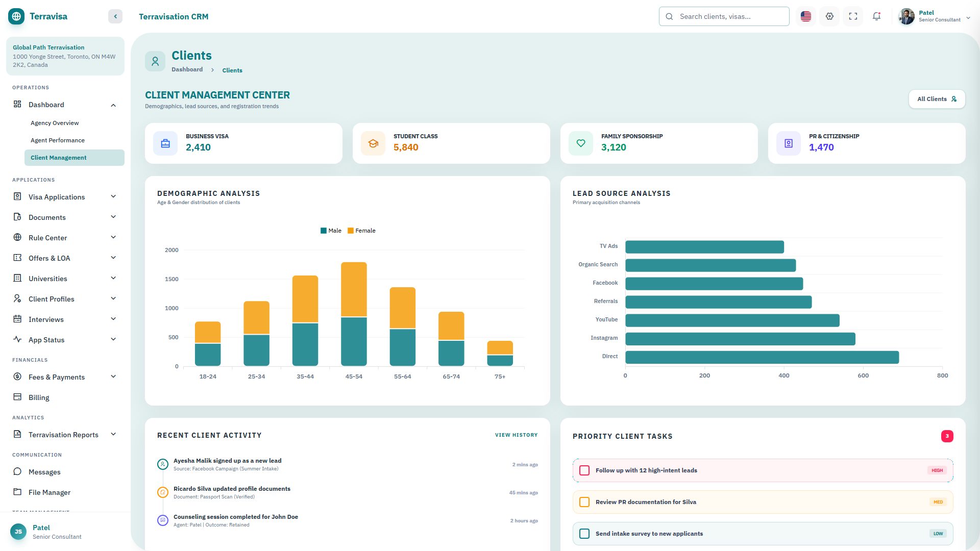Expand the Offers & LOA chevron
Viewport: 980px width, 551px height.
(113, 258)
